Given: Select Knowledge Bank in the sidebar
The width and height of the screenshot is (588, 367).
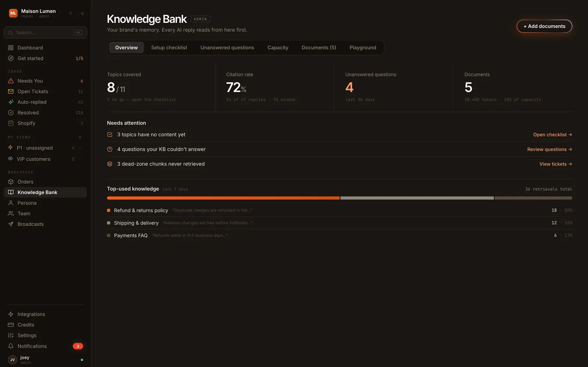Looking at the screenshot, I should pos(46,193).
